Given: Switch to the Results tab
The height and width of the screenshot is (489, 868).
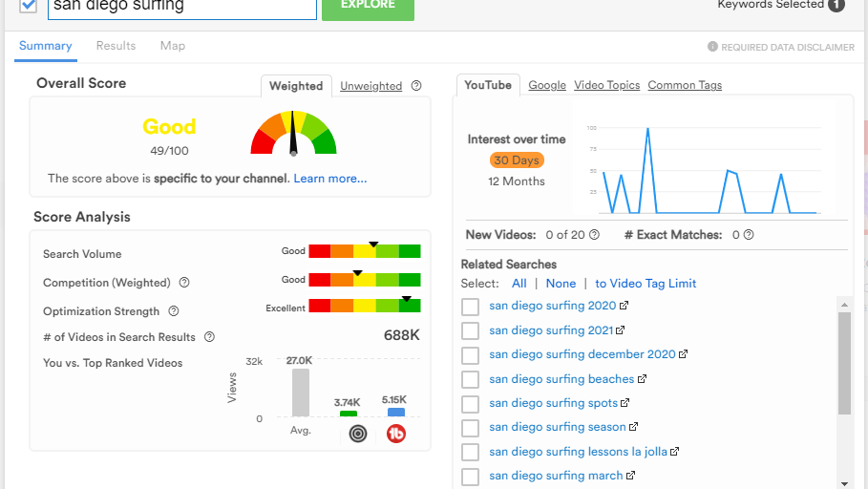Looking at the screenshot, I should tap(116, 46).
